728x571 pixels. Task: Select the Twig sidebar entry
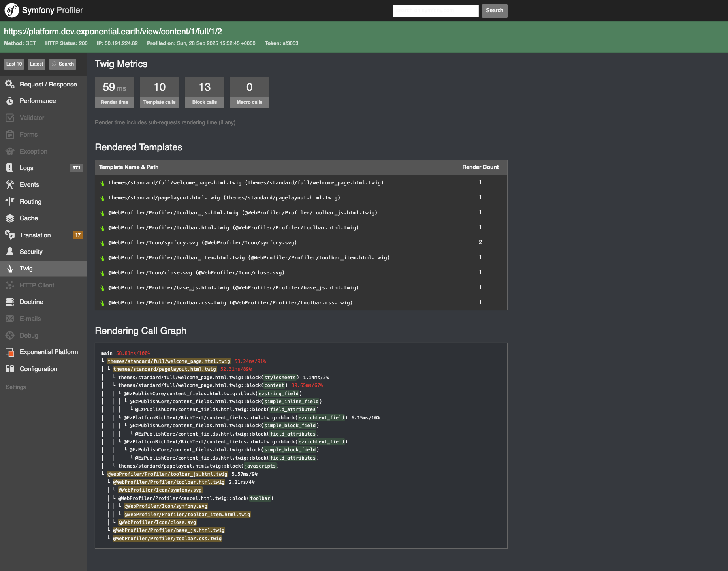coord(26,269)
